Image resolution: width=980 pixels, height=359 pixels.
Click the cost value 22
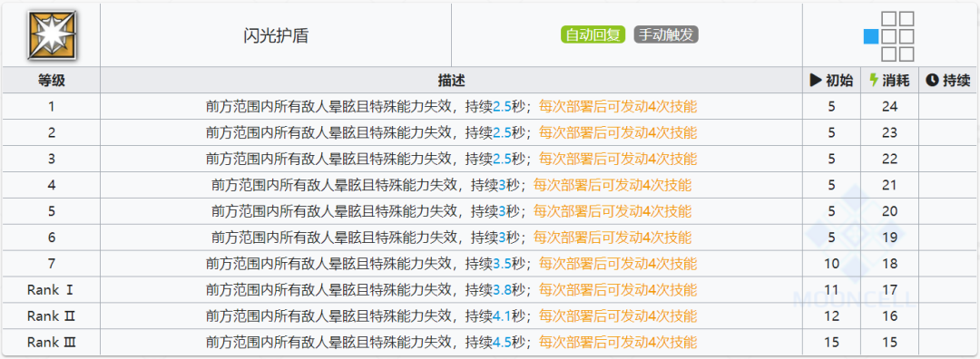coord(889,160)
